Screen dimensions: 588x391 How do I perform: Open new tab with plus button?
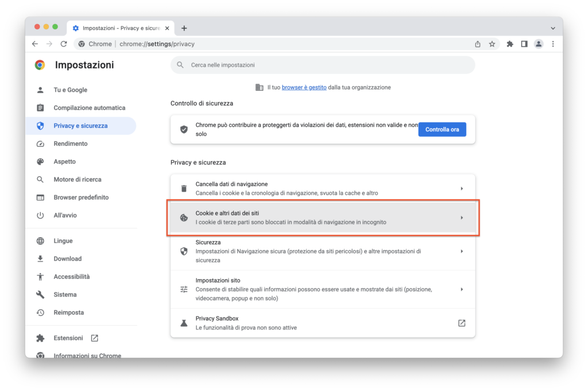[184, 28]
